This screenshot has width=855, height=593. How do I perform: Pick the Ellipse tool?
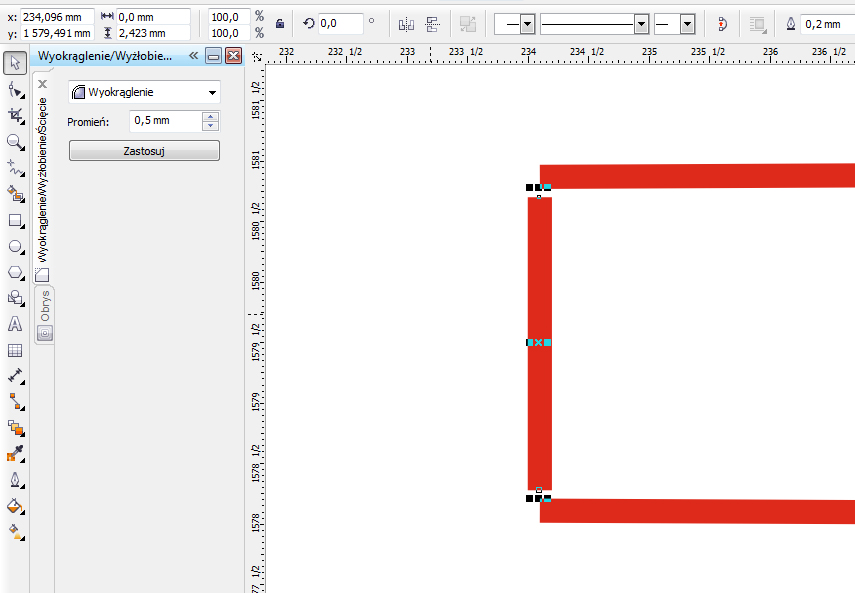coord(15,246)
